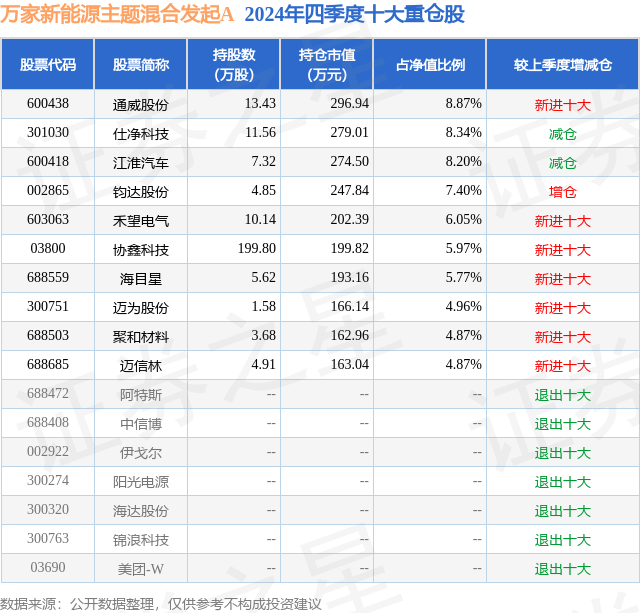Select stock name 协鑫科技
640x613 pixels.
click(141, 250)
